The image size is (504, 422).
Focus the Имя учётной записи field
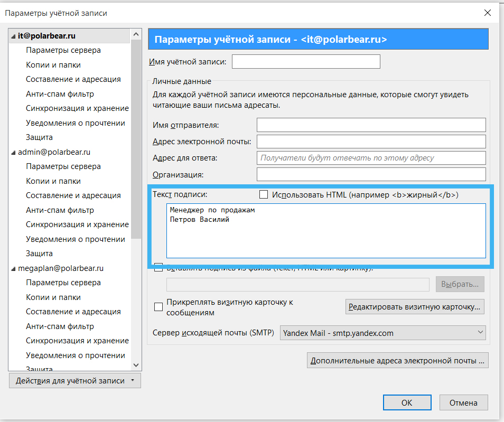coord(306,61)
